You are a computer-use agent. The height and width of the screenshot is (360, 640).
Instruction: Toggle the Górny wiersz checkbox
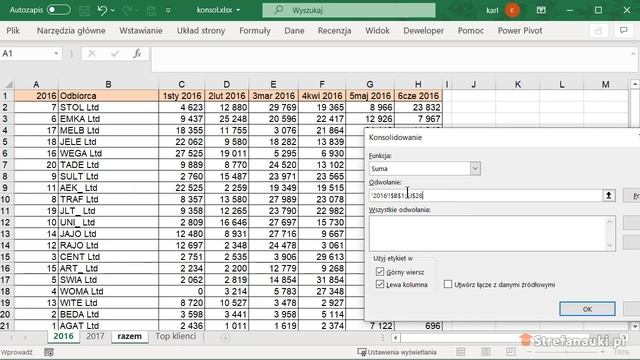[380, 271]
